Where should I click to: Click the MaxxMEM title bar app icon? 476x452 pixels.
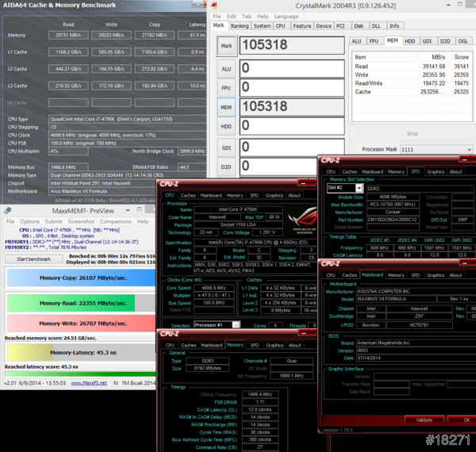coord(6,211)
